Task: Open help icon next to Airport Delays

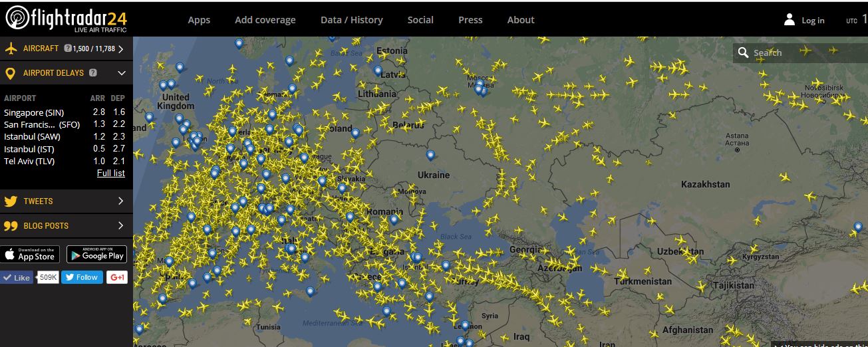Action: point(92,73)
